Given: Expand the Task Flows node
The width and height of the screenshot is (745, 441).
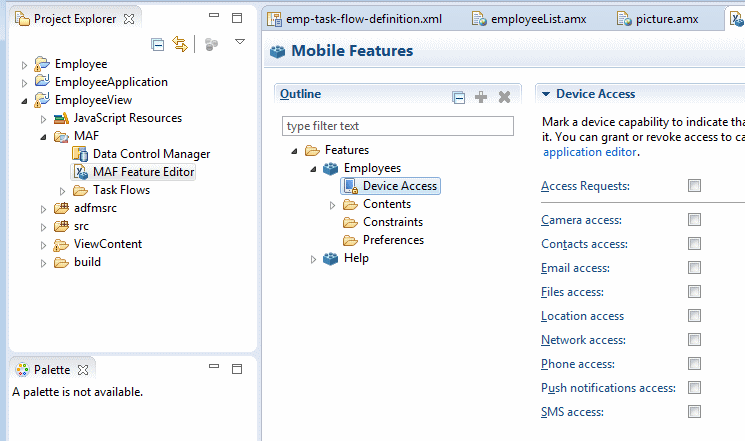Looking at the screenshot, I should tap(62, 192).
